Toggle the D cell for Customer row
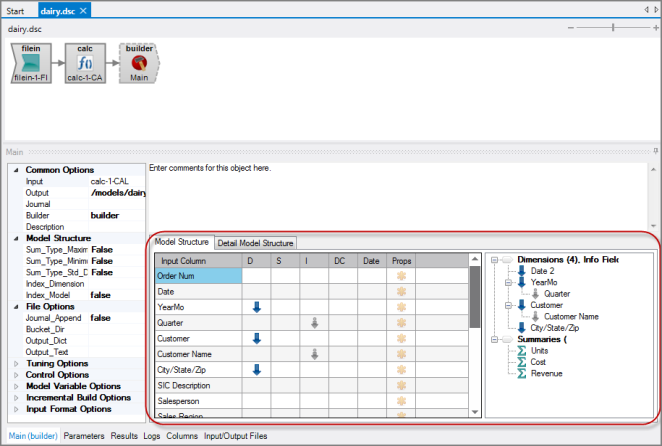 tap(256, 338)
